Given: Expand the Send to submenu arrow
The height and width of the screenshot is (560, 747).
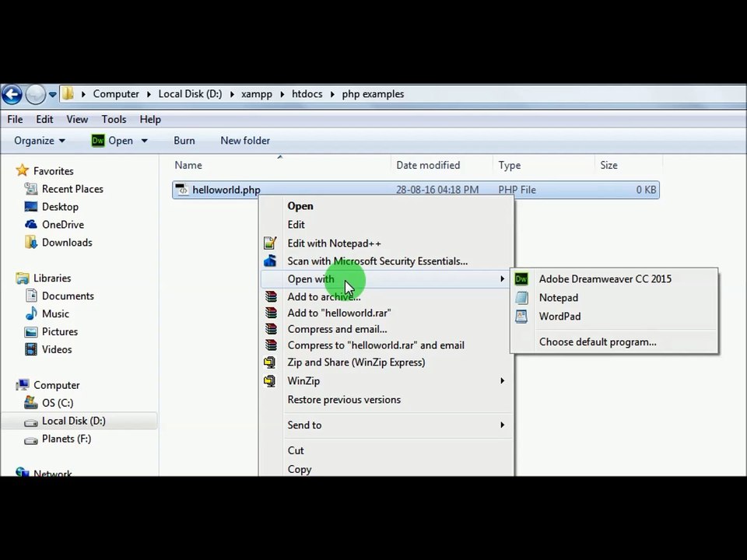Looking at the screenshot, I should pyautogui.click(x=502, y=425).
